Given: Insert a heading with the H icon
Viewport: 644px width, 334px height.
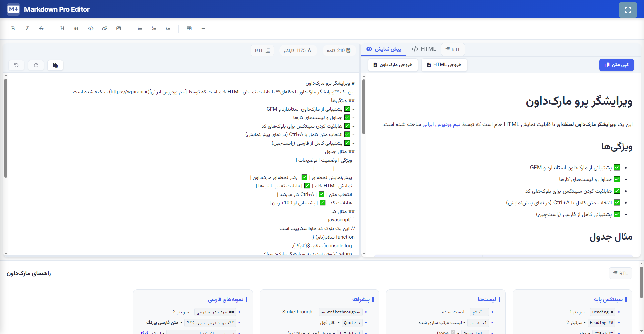Looking at the screenshot, I should coord(62,28).
